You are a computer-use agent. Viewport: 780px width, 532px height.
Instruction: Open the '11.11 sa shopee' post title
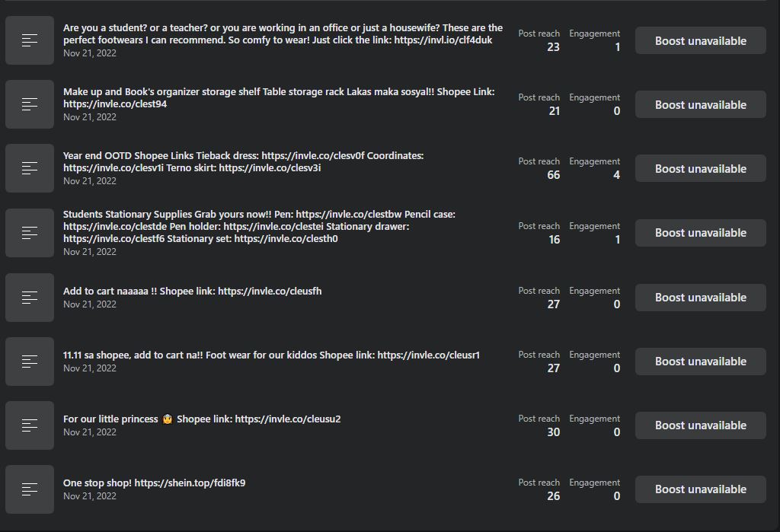[271, 355]
